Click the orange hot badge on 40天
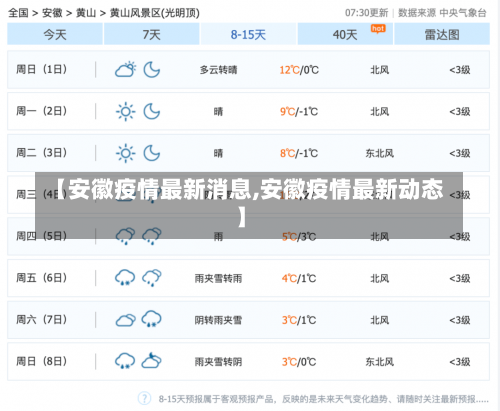The height and width of the screenshot is (411, 500). (x=378, y=29)
